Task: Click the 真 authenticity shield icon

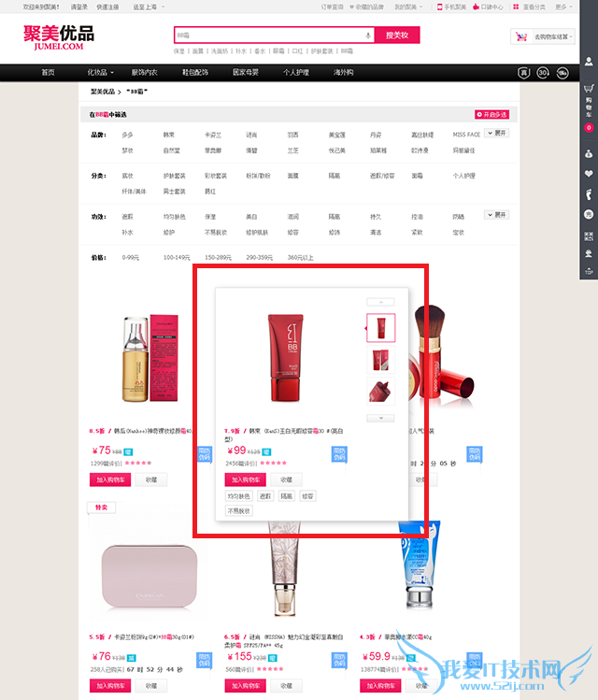Action: tap(523, 73)
